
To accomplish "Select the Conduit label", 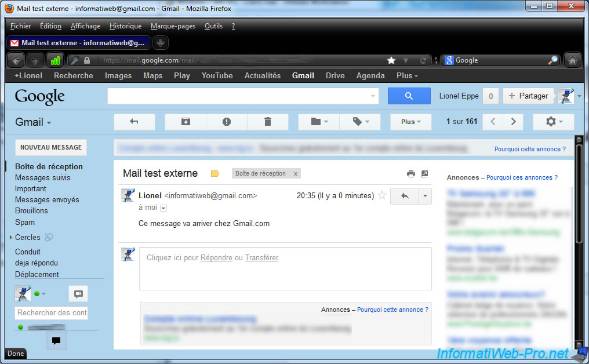I will 28,252.
